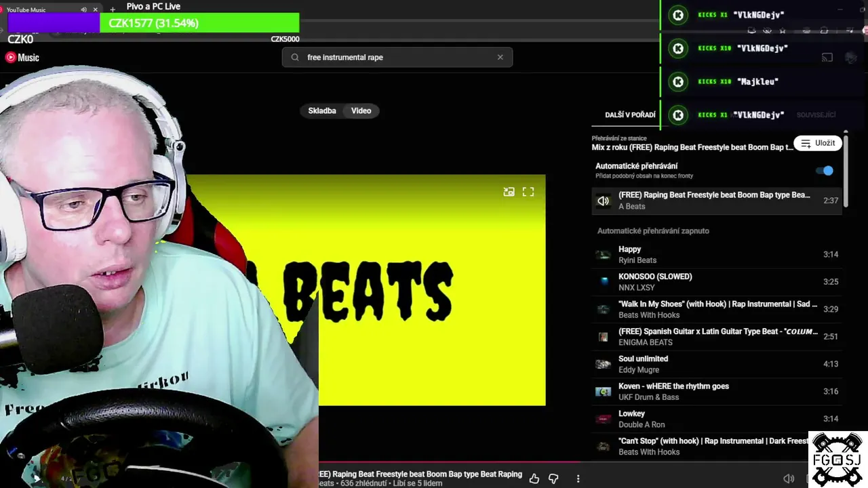Like the current song with thumbs up
868x488 pixels.
tap(534, 479)
